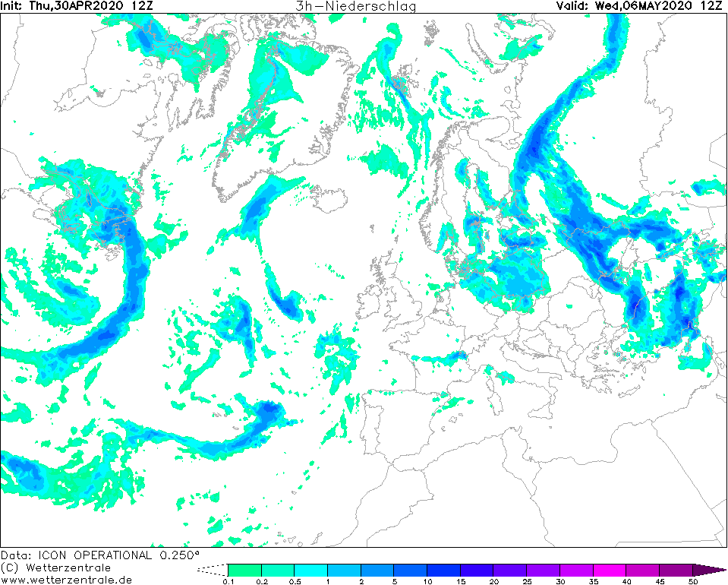Click the 1–2 mm light blue legend swatch

(344, 570)
